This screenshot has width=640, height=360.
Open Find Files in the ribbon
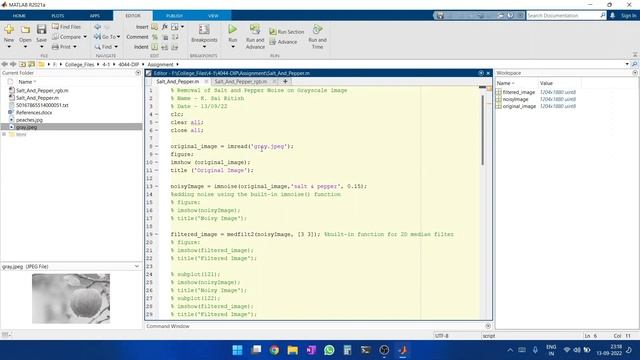pyautogui.click(x=67, y=27)
